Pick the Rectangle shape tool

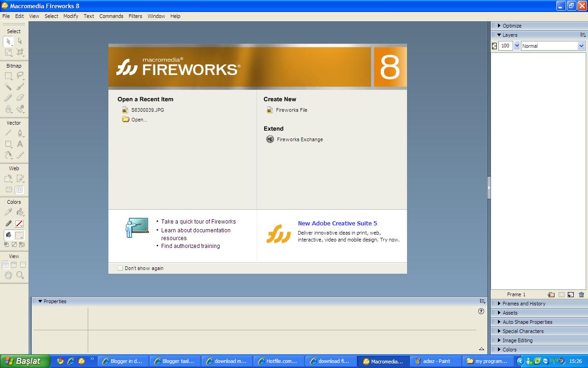(x=8, y=144)
